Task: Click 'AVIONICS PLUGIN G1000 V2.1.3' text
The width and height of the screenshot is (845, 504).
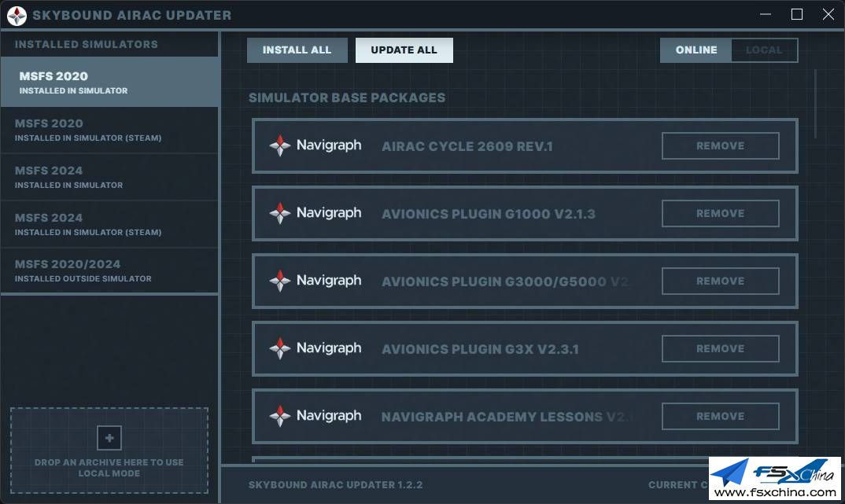Action: (x=489, y=214)
